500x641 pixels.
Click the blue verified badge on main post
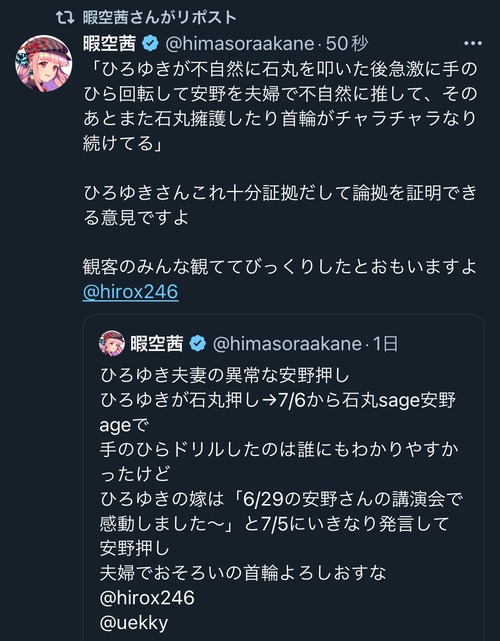click(x=150, y=43)
